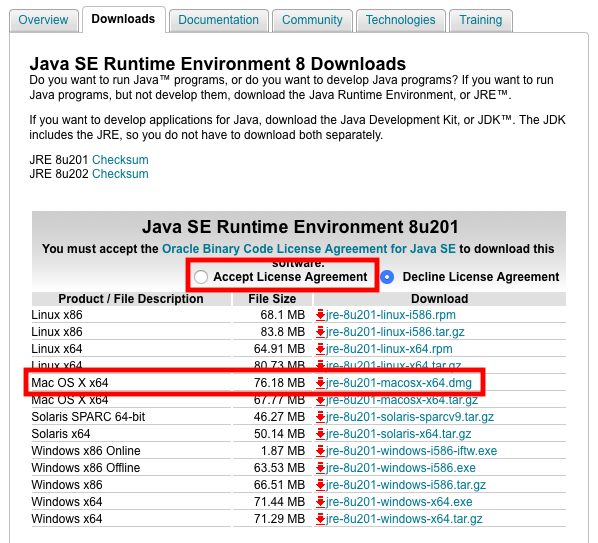Click red download arrow for windows-x64.exe
Viewport: 598px width, 543px height.
[320, 502]
